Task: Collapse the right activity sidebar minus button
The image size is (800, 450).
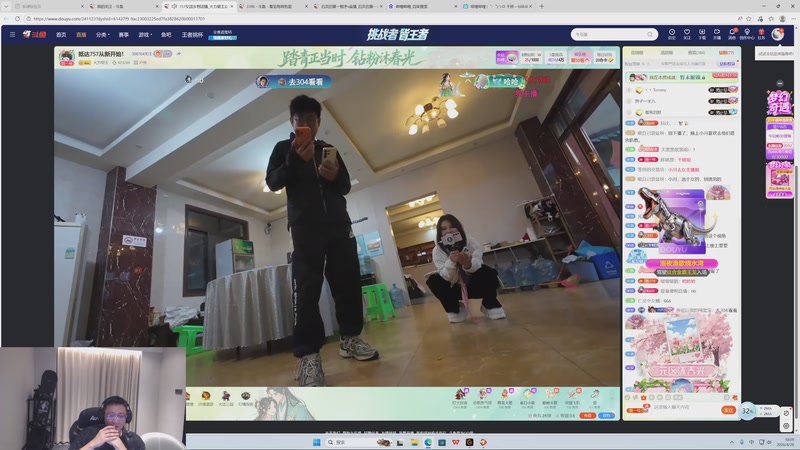Action: pos(780,83)
